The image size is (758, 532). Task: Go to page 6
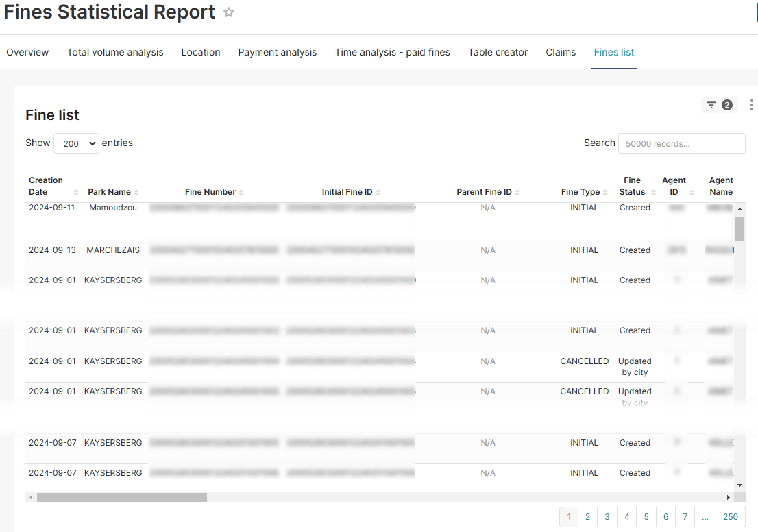click(x=665, y=516)
